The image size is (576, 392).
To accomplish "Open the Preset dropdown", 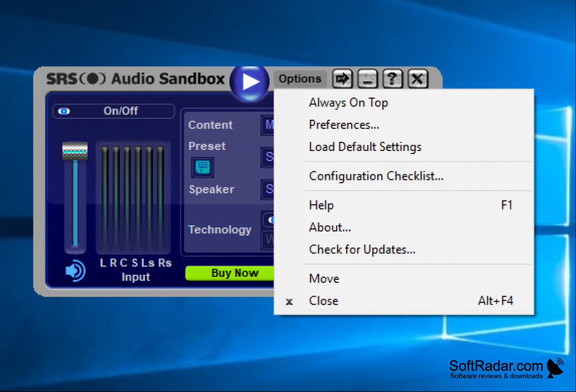I will click(x=268, y=157).
